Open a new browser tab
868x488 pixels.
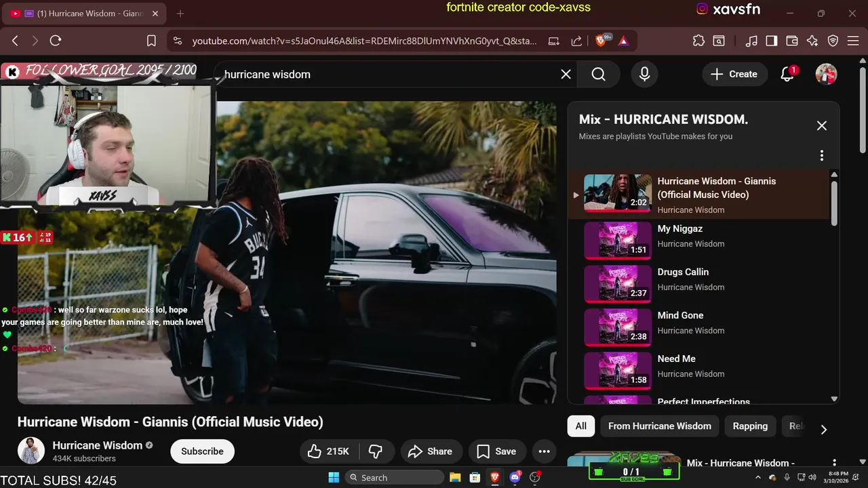180,14
